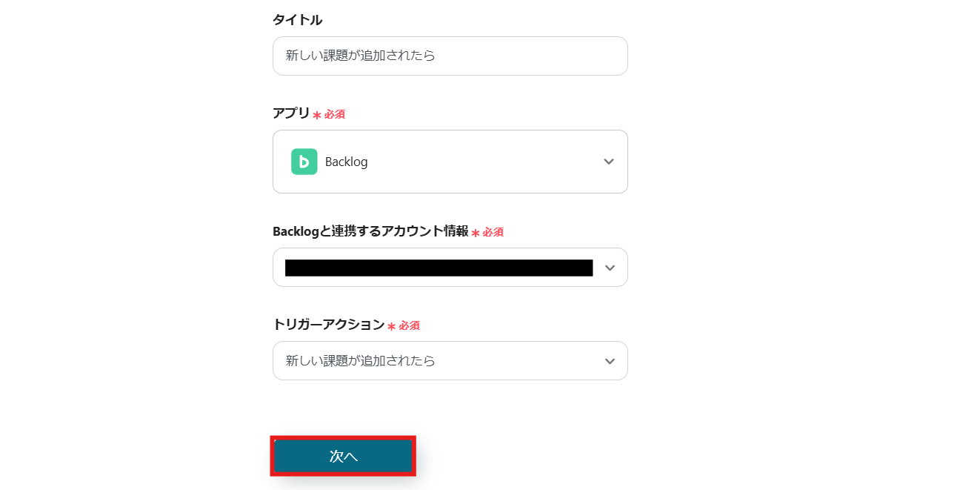Click the 次へ button
The width and height of the screenshot is (980, 490).
tap(343, 456)
